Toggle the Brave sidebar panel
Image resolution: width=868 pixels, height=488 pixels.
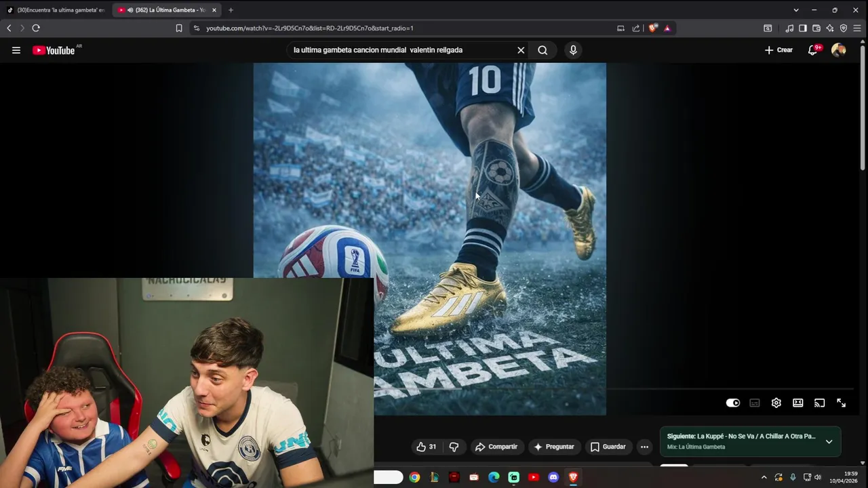[803, 28]
